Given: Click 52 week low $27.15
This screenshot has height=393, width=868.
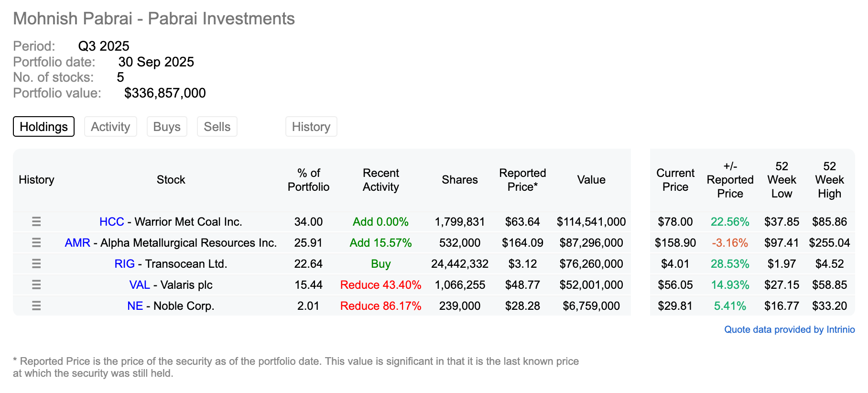Looking at the screenshot, I should (x=781, y=285).
